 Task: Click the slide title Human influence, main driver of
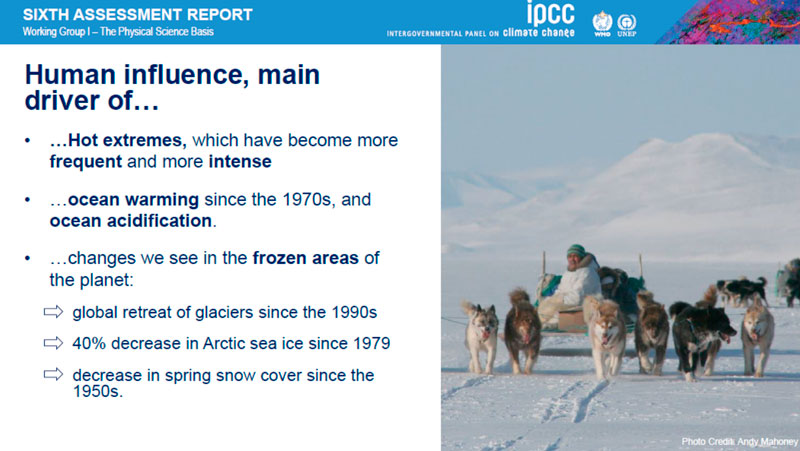172,87
